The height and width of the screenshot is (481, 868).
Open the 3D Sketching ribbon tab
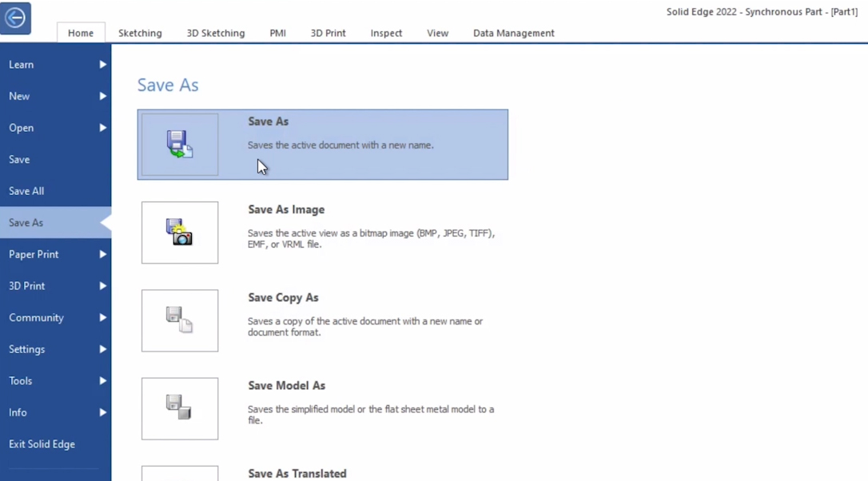point(215,34)
